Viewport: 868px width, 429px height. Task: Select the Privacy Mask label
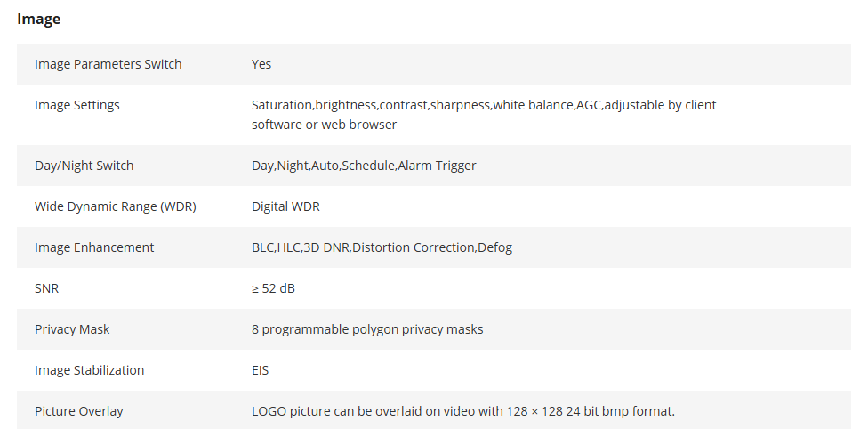[x=72, y=330]
